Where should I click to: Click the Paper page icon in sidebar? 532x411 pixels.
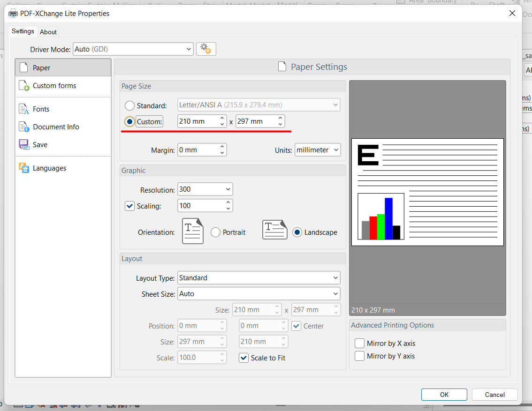[24, 67]
